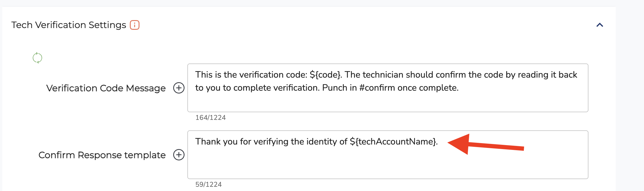Click 'Punch in' in the verification message
Viewport: 644px width, 191px height.
[339, 88]
